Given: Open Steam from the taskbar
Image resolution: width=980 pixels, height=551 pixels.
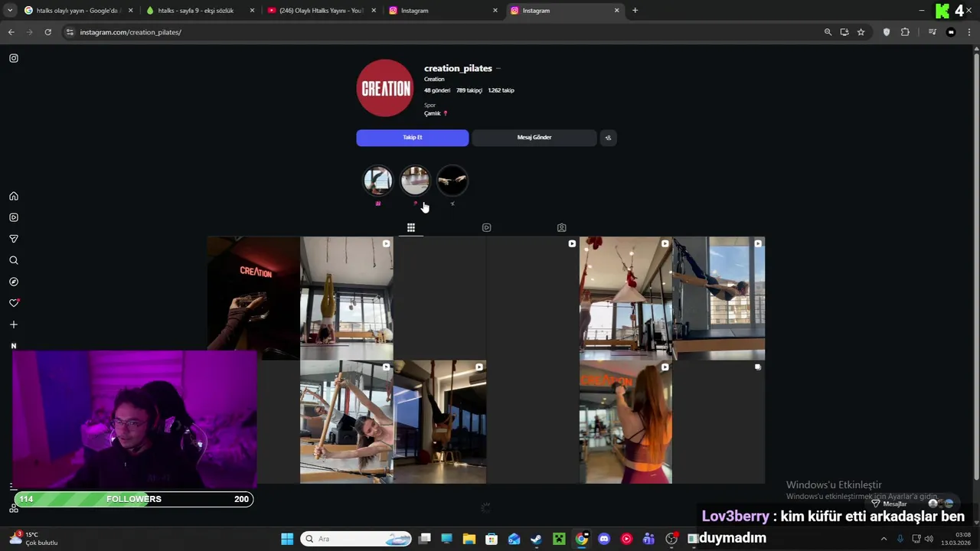Looking at the screenshot, I should point(536,539).
